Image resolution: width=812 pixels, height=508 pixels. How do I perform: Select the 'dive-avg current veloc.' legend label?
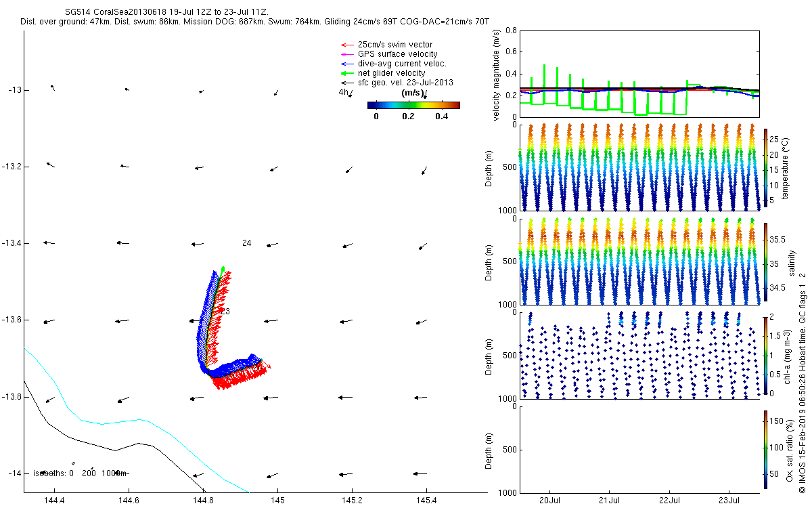pos(402,64)
